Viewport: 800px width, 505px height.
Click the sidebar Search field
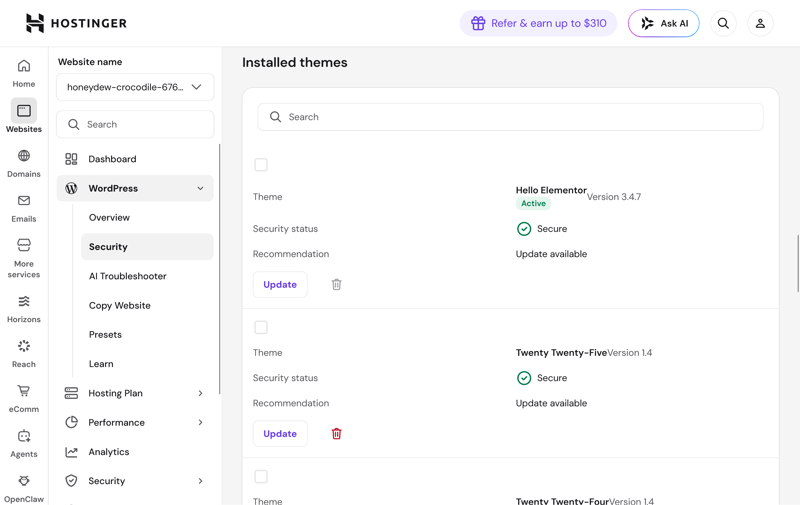point(135,124)
